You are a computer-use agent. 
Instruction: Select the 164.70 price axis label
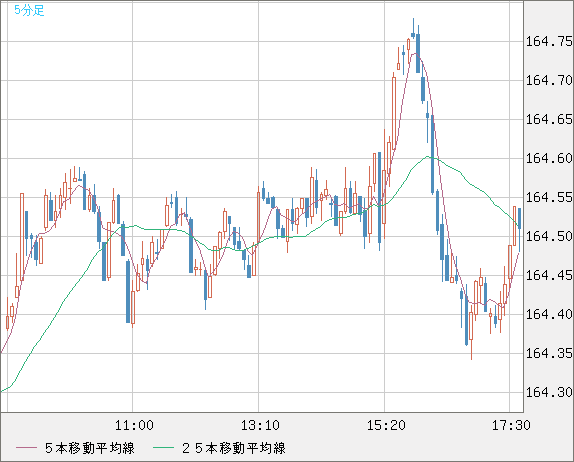pos(549,80)
